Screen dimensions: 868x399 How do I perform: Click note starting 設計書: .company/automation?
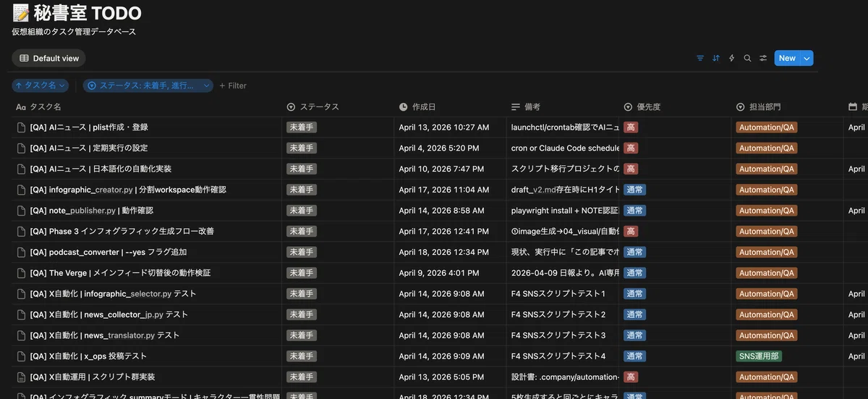(x=565, y=377)
